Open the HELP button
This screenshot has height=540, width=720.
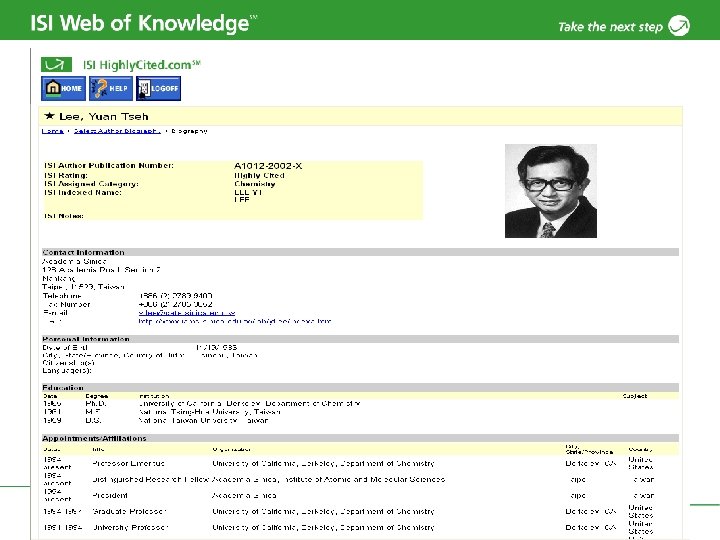(x=111, y=88)
